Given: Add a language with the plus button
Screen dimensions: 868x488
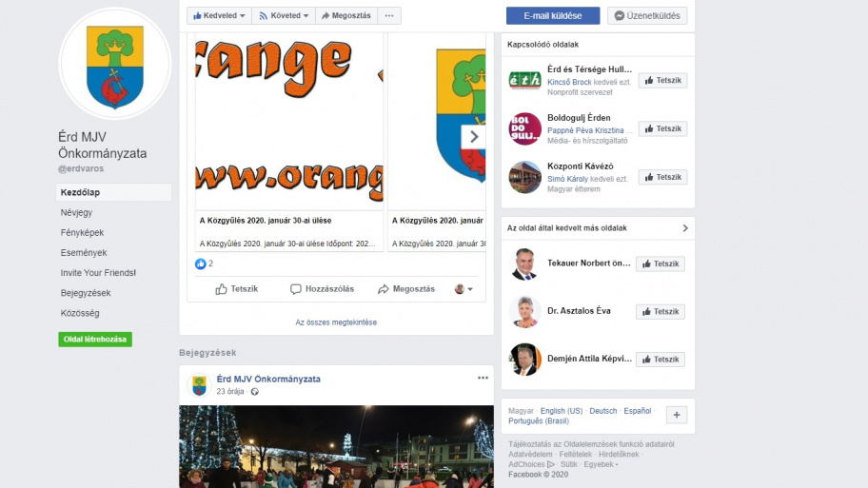Looking at the screenshot, I should coord(677,415).
